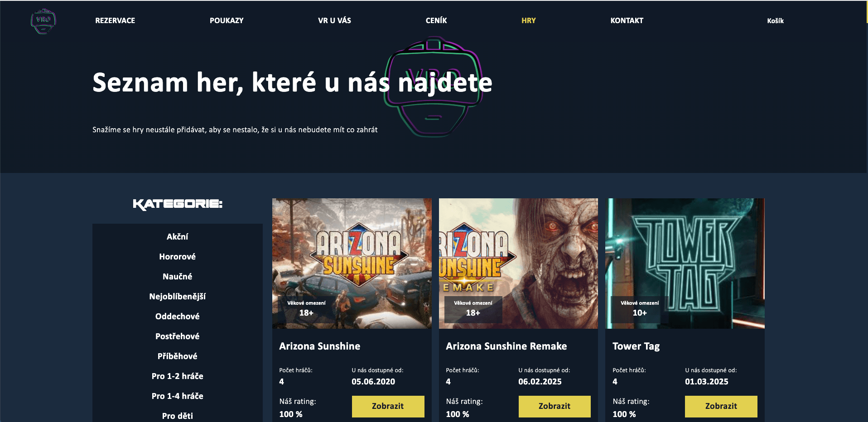Select the Ceník navigation item
The width and height of the screenshot is (868, 422).
[436, 20]
